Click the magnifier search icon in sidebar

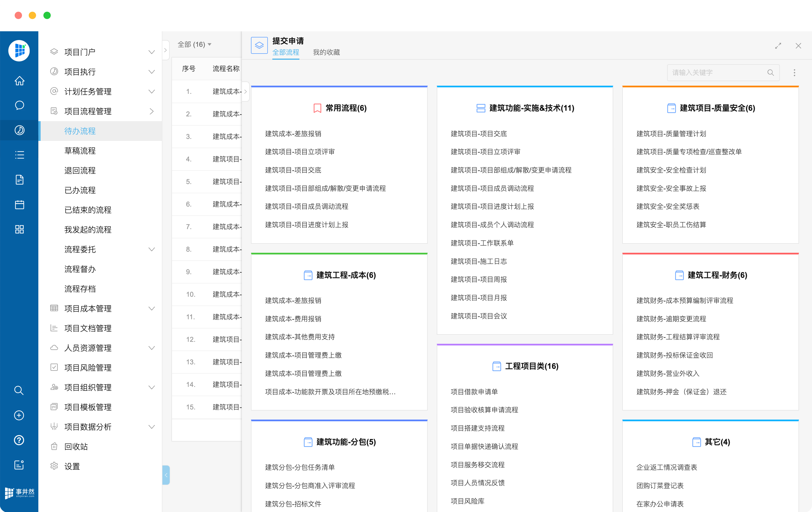[19, 390]
